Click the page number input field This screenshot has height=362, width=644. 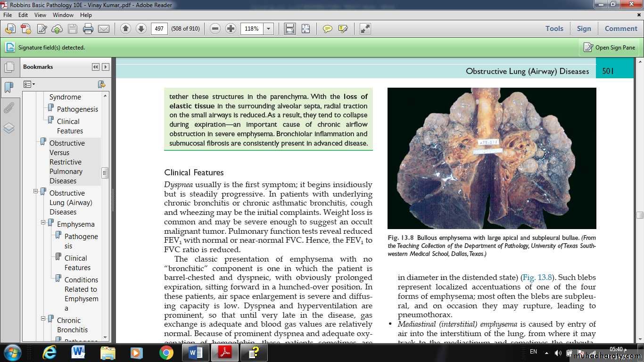pos(159,29)
